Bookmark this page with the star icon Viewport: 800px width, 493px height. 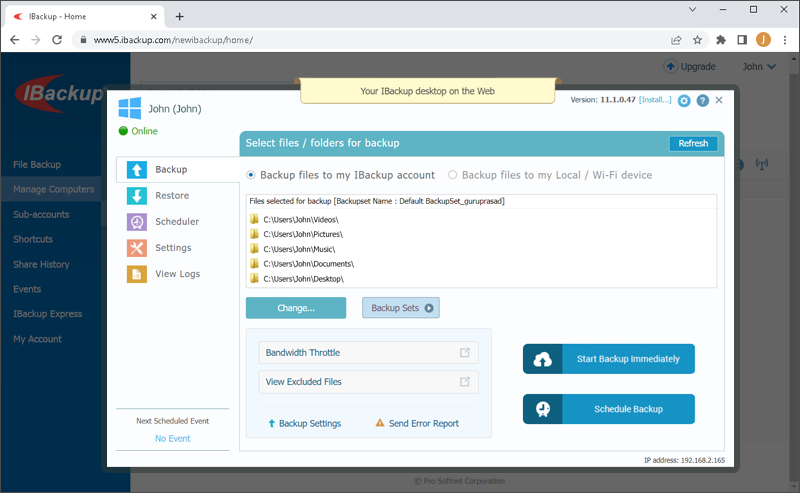click(697, 40)
